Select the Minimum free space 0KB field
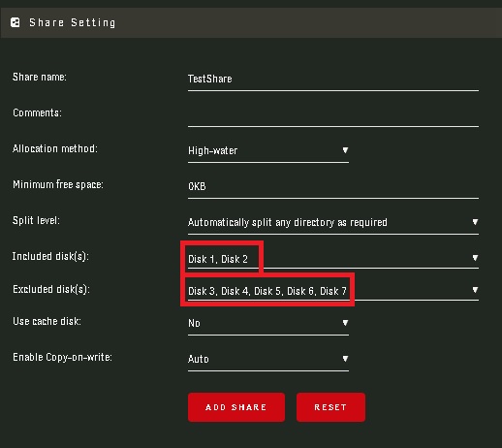502x448 pixels. 333,187
